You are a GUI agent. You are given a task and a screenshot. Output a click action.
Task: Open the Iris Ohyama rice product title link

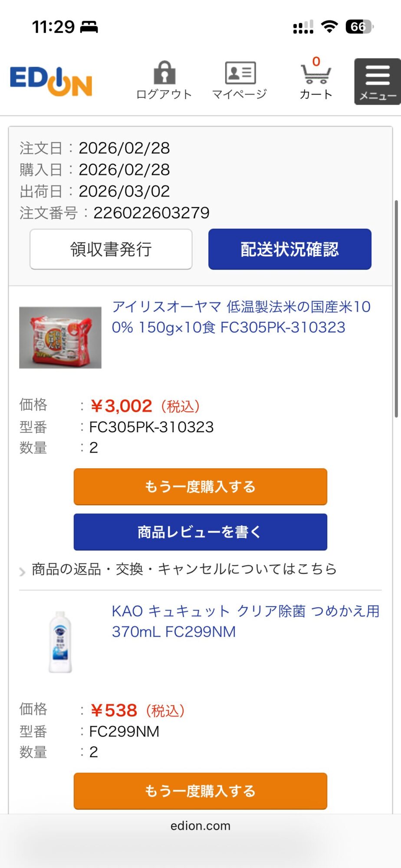[x=241, y=317]
